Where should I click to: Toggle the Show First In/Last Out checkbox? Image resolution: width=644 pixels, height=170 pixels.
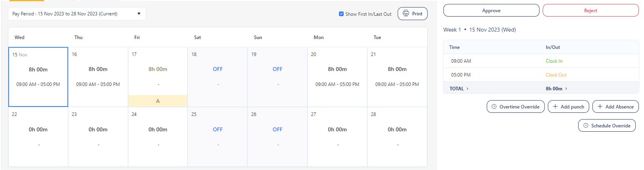(341, 14)
